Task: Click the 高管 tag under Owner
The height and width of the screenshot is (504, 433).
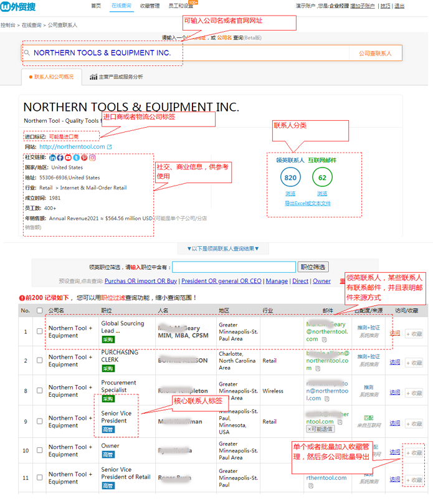Action: coord(108,455)
